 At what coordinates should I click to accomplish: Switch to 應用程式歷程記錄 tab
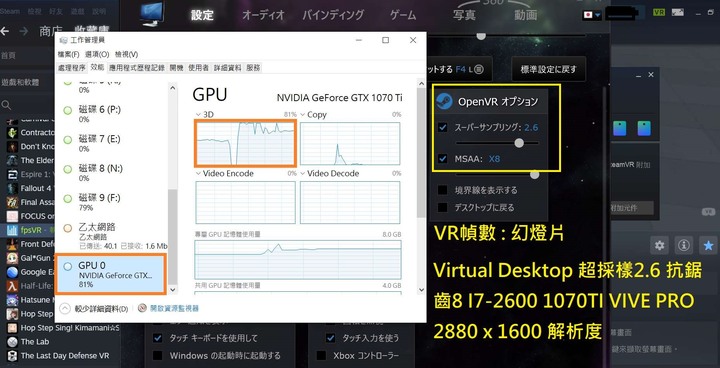(x=136, y=68)
